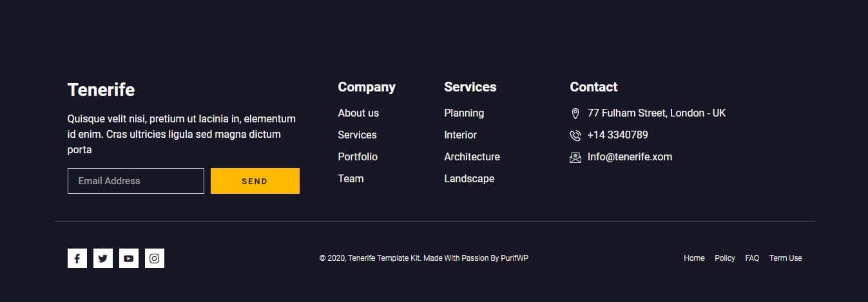Open the Interior service link
Screen dimensions: 868x302
[x=461, y=135]
